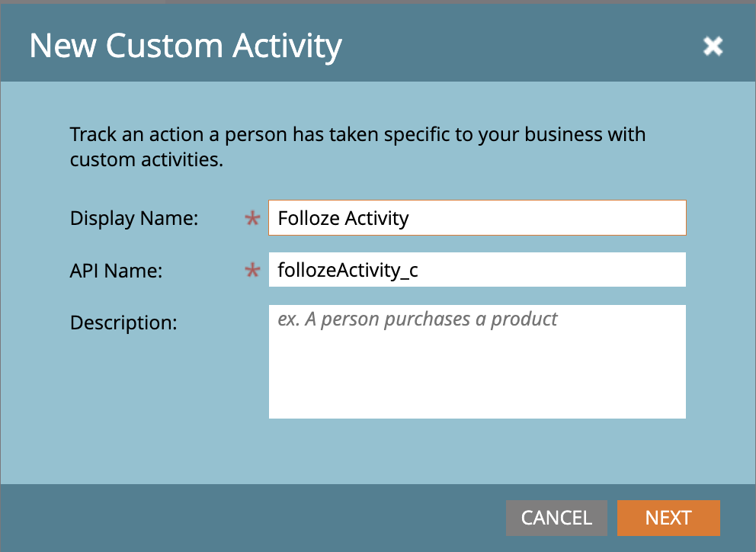Click the "Folloze Activity" text in Display Name
756x552 pixels.
point(343,218)
